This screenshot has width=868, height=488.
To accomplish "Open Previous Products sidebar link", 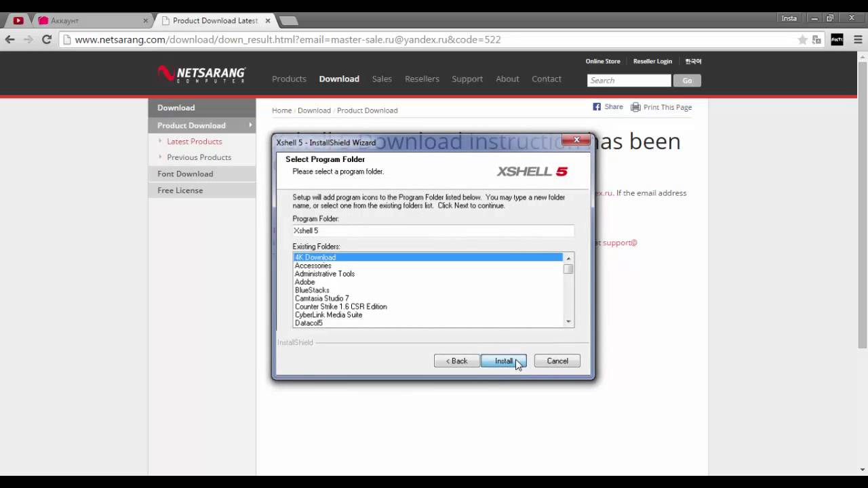I will 199,157.
